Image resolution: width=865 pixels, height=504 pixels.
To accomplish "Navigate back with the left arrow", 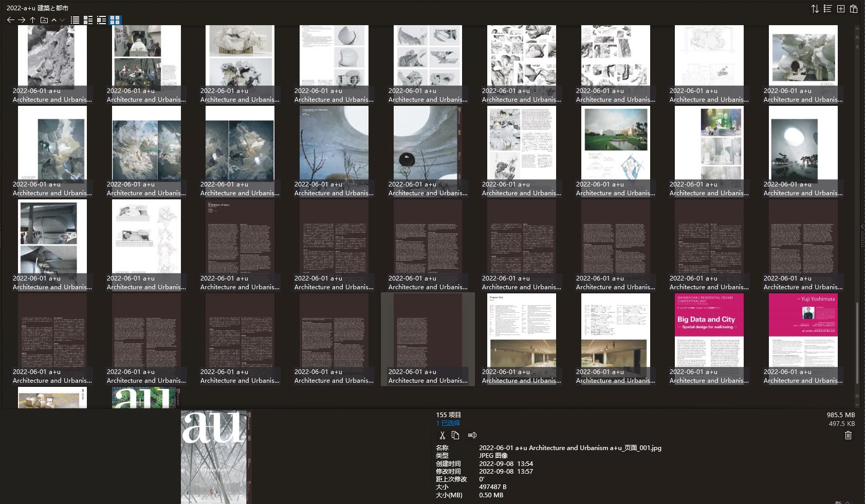I will coord(10,20).
